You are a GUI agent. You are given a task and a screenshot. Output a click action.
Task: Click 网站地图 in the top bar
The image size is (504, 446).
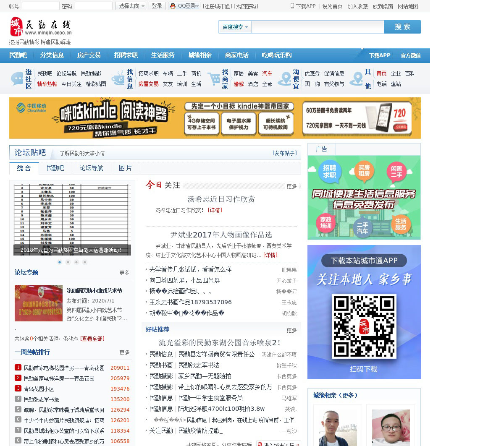408,6
